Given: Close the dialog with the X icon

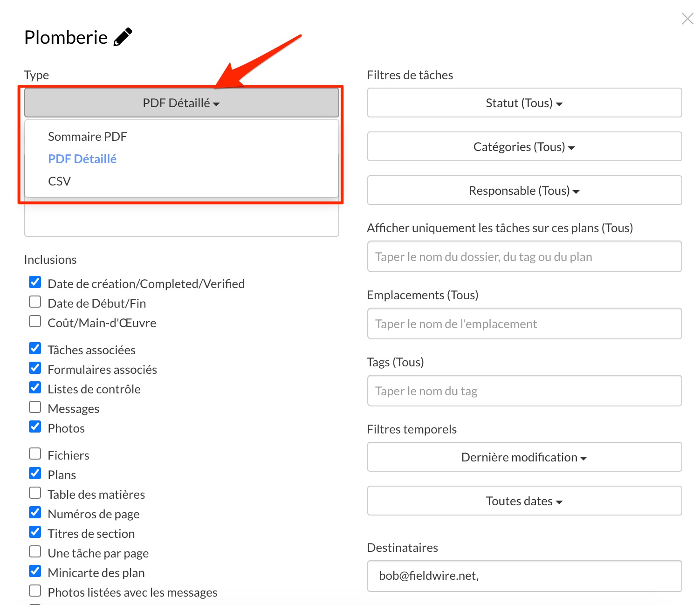Looking at the screenshot, I should (687, 19).
